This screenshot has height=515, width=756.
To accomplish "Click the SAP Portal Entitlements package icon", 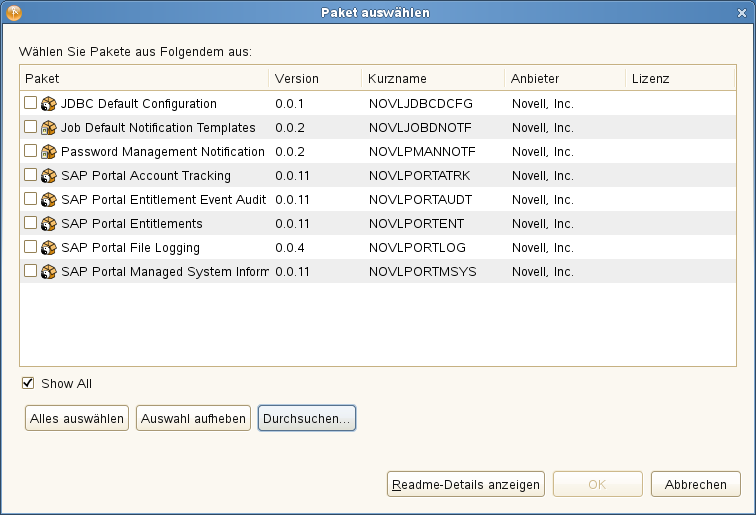I will coord(48,223).
